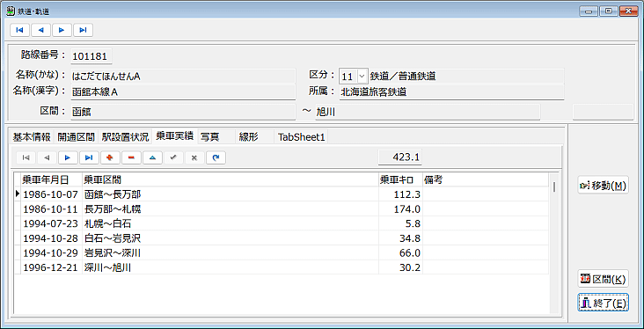The height and width of the screenshot is (329, 644).
Task: Click the 区間 end field 旭川
Action: point(428,112)
